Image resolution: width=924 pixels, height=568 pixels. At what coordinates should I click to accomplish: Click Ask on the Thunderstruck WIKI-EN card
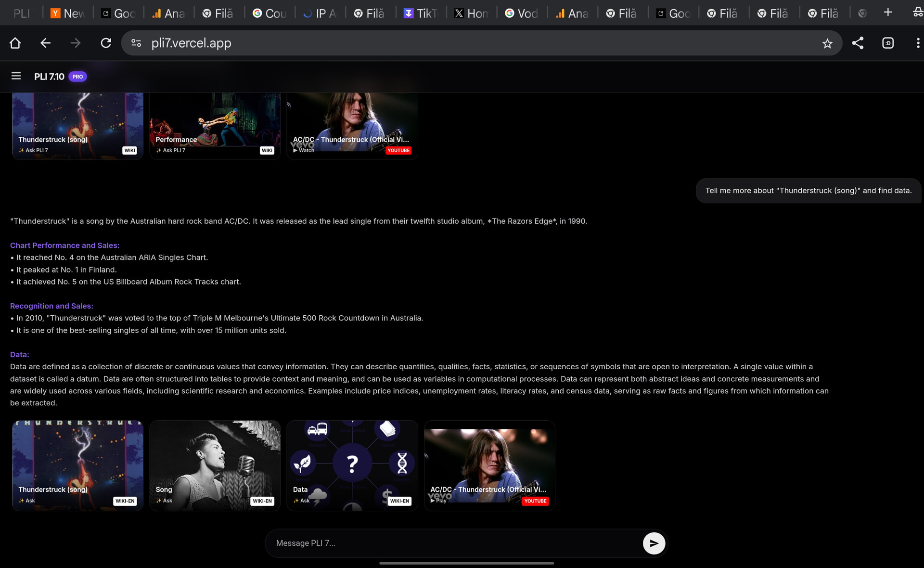pyautogui.click(x=27, y=501)
